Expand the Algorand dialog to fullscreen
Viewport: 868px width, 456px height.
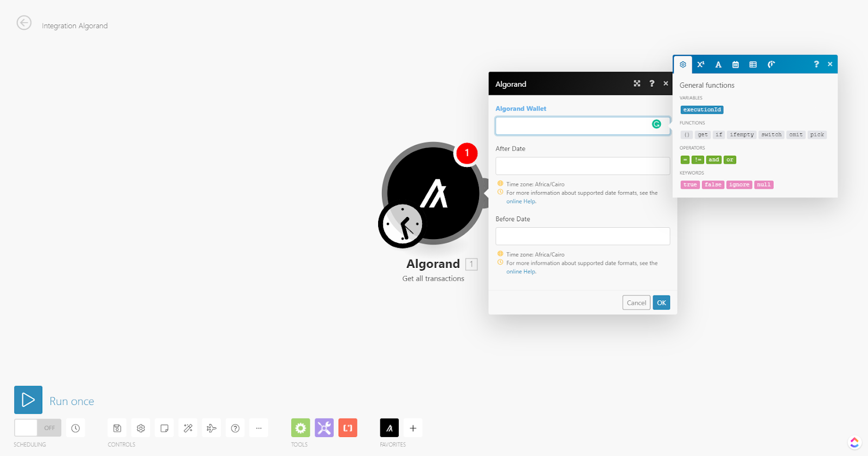[637, 84]
